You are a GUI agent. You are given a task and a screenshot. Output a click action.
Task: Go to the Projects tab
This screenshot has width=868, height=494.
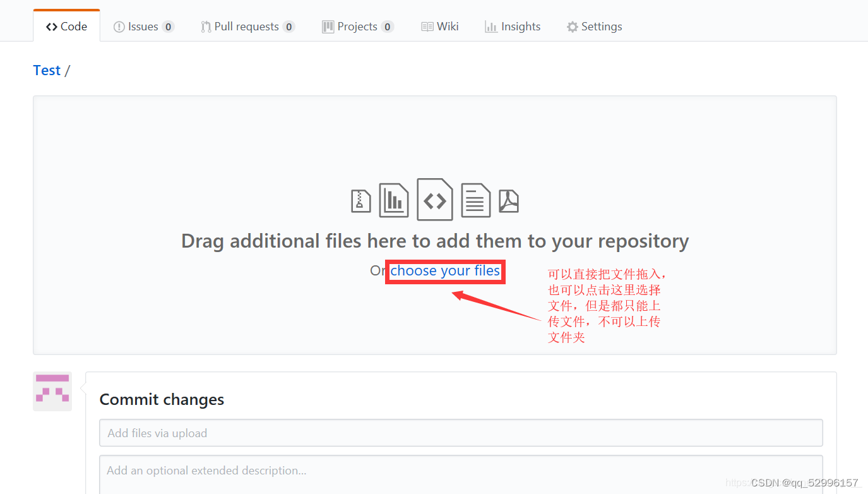coord(357,27)
